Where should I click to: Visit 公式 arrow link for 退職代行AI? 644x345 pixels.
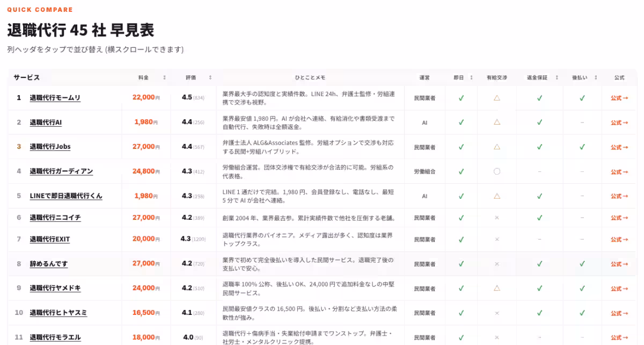click(x=619, y=123)
